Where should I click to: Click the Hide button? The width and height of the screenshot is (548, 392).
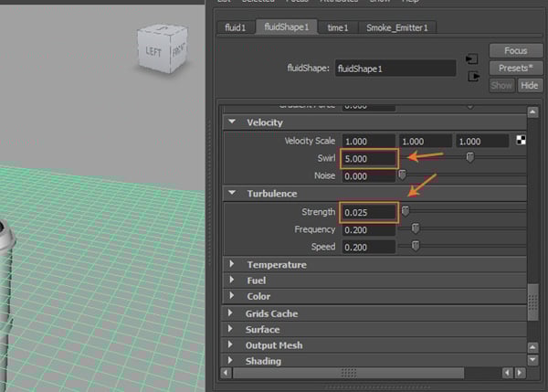click(529, 85)
